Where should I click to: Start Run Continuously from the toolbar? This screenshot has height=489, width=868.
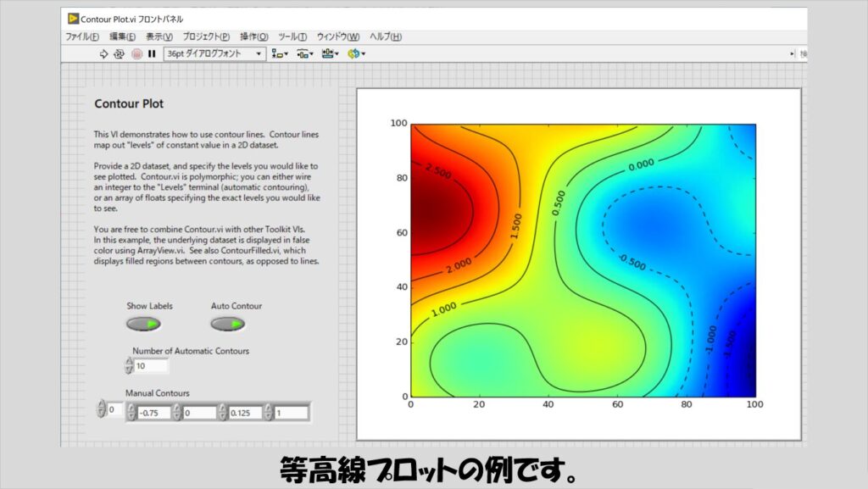[x=120, y=53]
